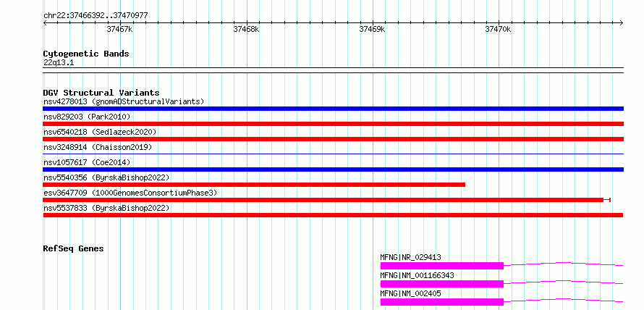Viewport: 644px width, 310px height.
Task: Click the 22q13.1 cytogenetic band line
Action: tap(333, 70)
